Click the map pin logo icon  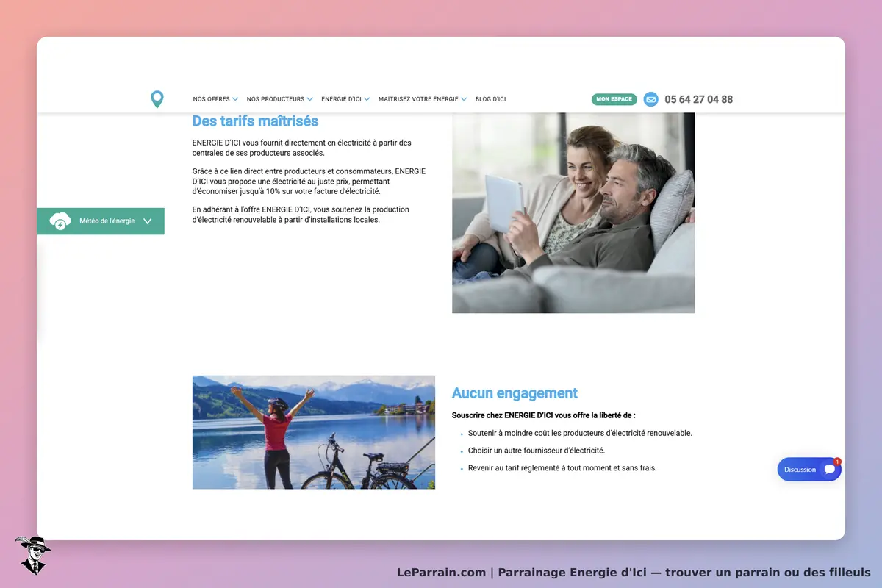157,99
